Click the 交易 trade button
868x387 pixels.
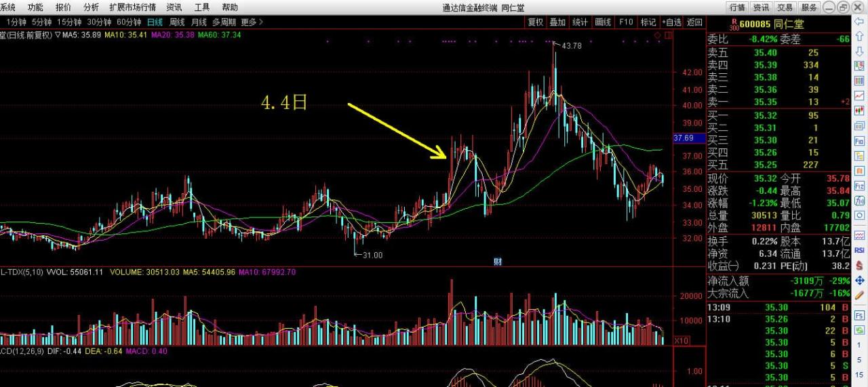pyautogui.click(x=785, y=7)
